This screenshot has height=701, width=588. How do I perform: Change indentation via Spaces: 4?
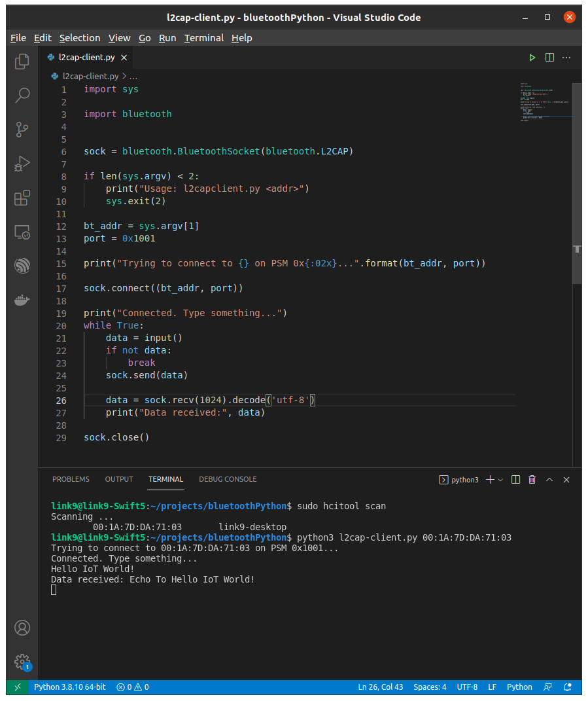point(430,687)
